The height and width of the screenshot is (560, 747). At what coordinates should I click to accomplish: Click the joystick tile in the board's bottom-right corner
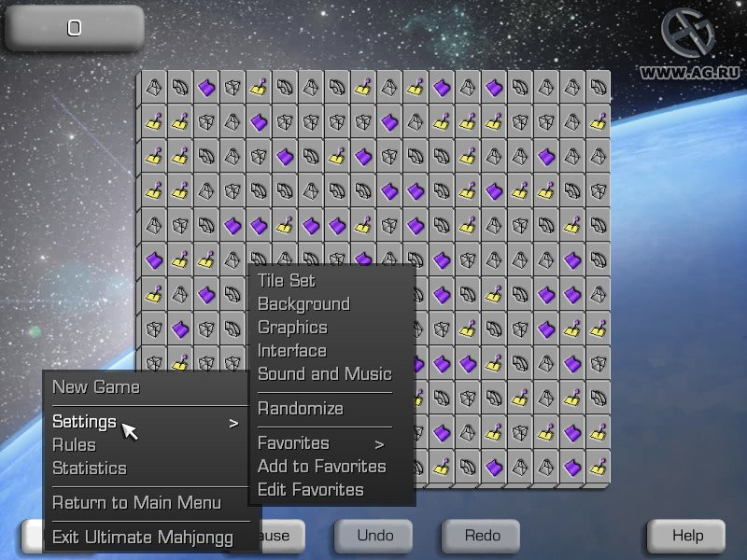[599, 468]
